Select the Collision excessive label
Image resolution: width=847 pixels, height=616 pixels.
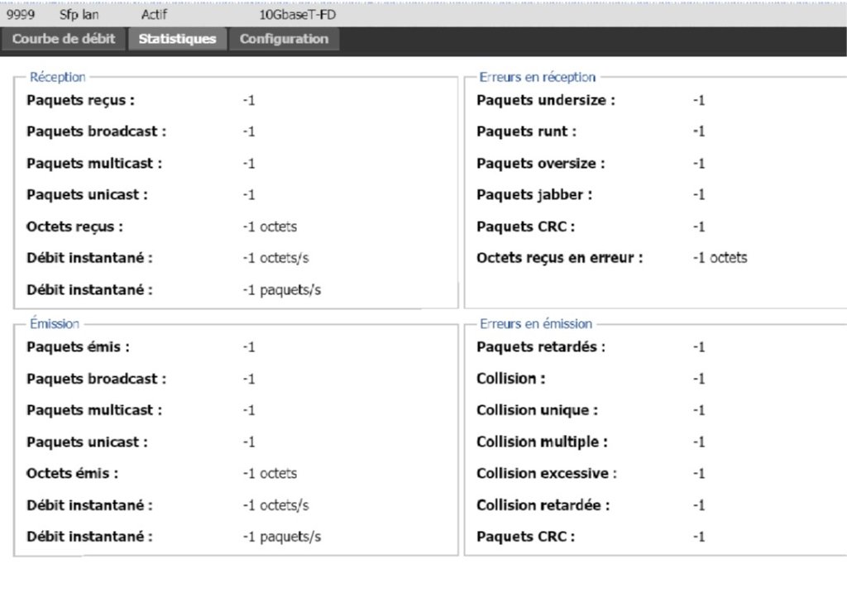pyautogui.click(x=547, y=474)
